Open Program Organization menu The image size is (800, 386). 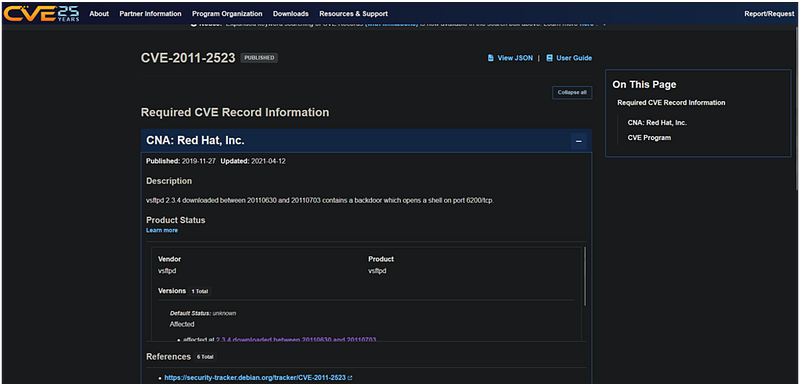pos(227,14)
